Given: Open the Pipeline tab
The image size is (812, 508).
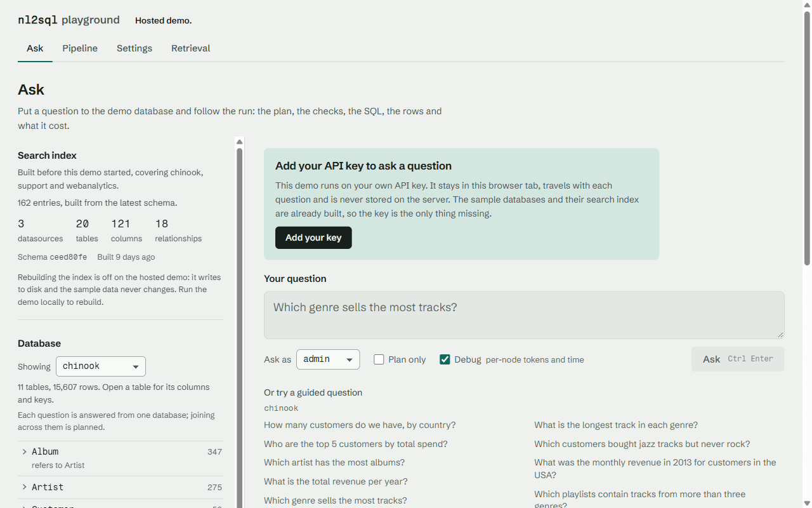Looking at the screenshot, I should tap(80, 48).
